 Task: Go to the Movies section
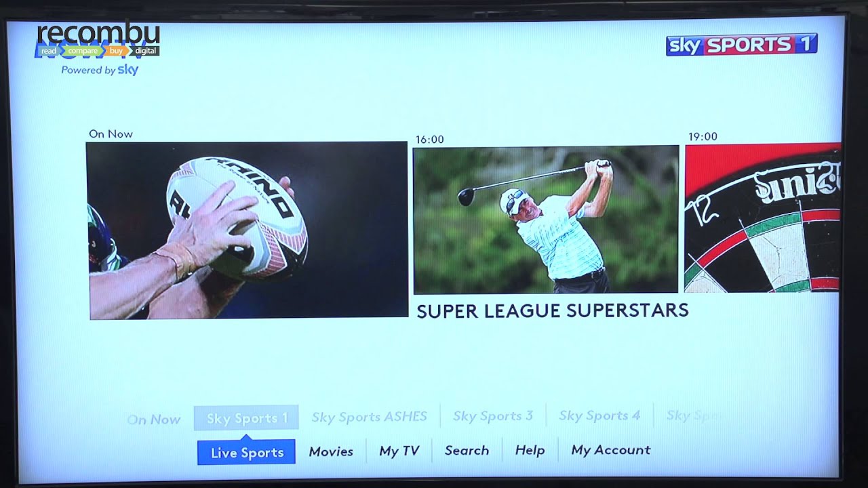[331, 451]
